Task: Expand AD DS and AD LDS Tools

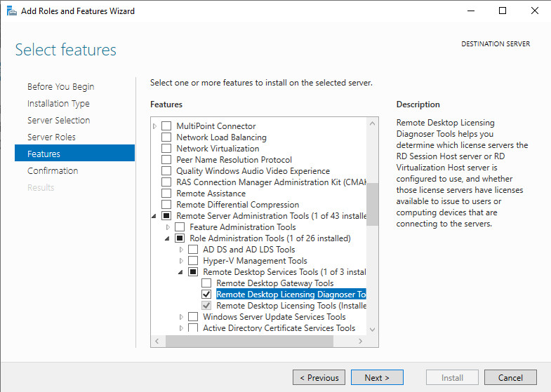Action: pyautogui.click(x=181, y=250)
